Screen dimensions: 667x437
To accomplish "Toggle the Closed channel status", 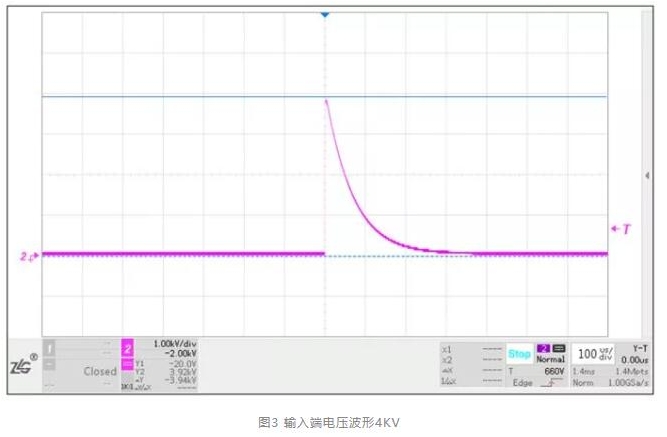I will click(x=99, y=370).
